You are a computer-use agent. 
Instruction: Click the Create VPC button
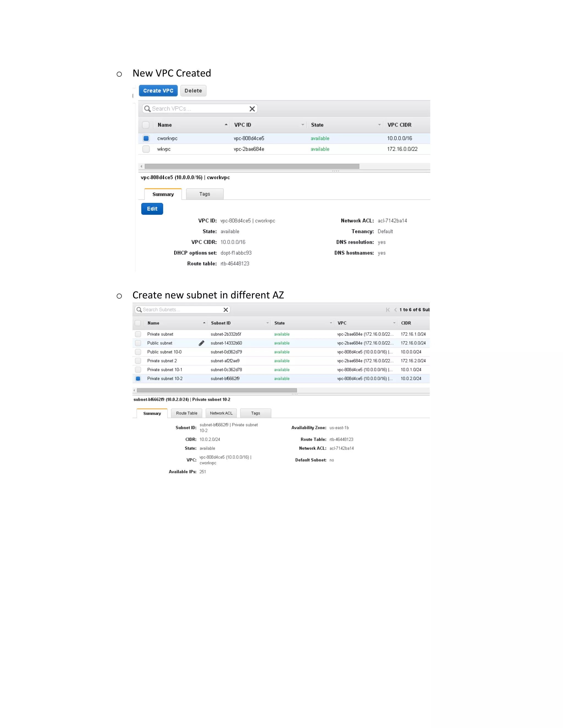click(x=158, y=91)
